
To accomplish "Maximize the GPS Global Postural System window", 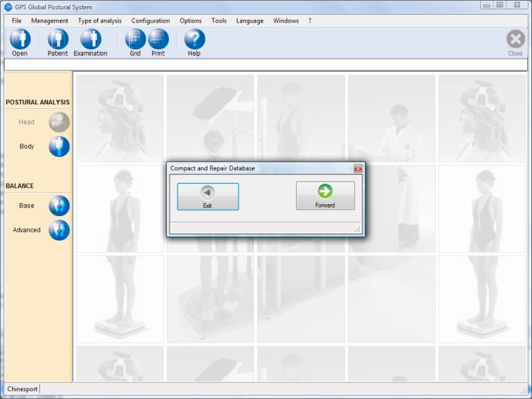I will pyautogui.click(x=500, y=5).
